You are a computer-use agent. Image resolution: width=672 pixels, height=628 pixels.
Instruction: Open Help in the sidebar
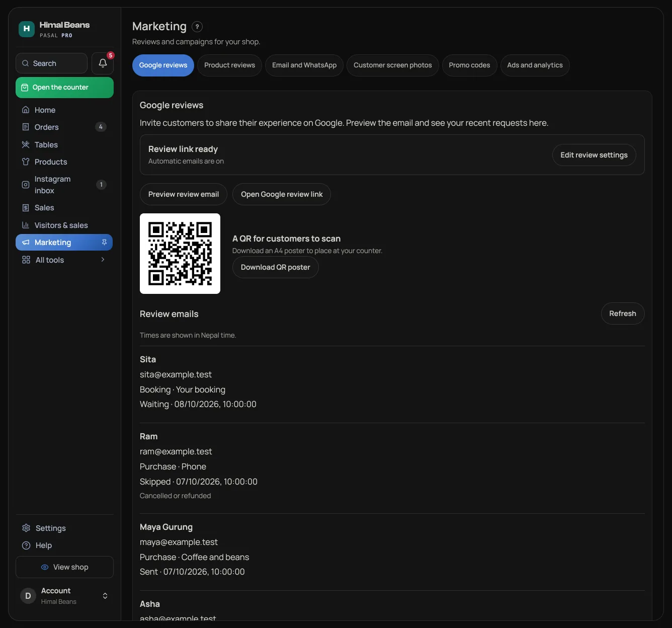point(64,545)
